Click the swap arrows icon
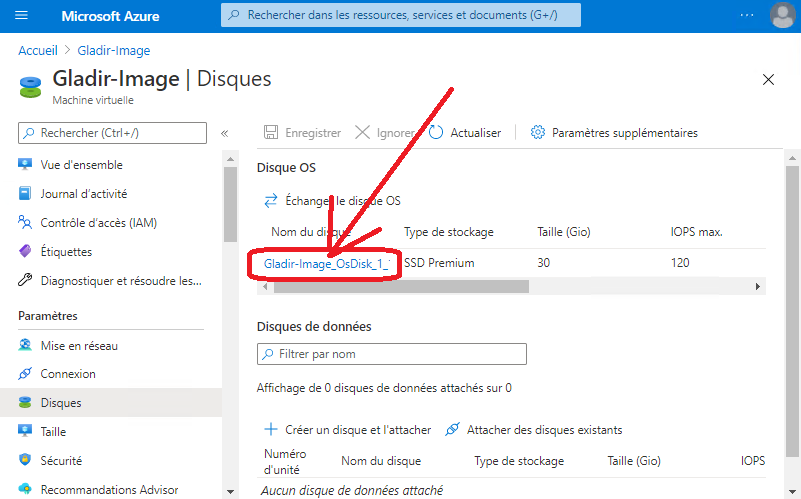The width and height of the screenshot is (801, 499). 271,201
